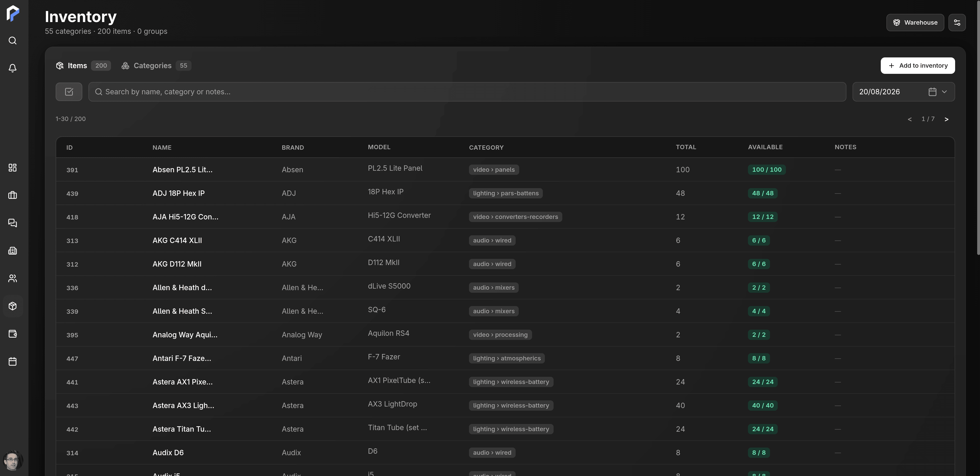
Task: Click ID 391 in the table
Action: click(72, 170)
